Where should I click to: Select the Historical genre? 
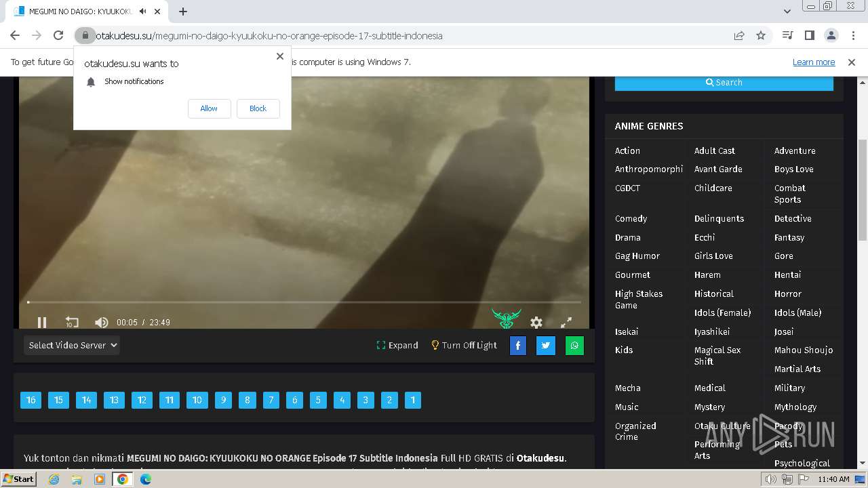[x=713, y=293]
